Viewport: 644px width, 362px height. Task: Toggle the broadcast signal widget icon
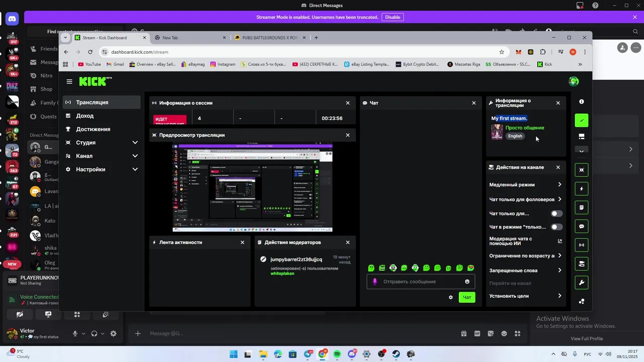[x=582, y=245]
